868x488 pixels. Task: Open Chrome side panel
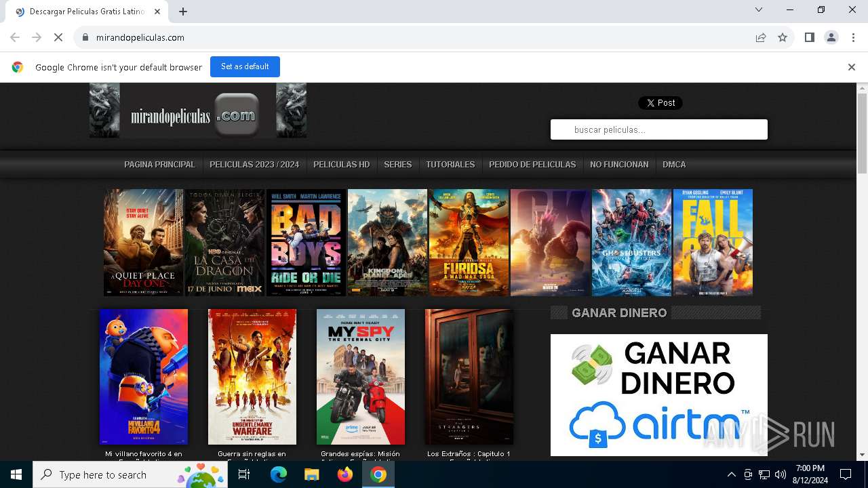tap(809, 37)
